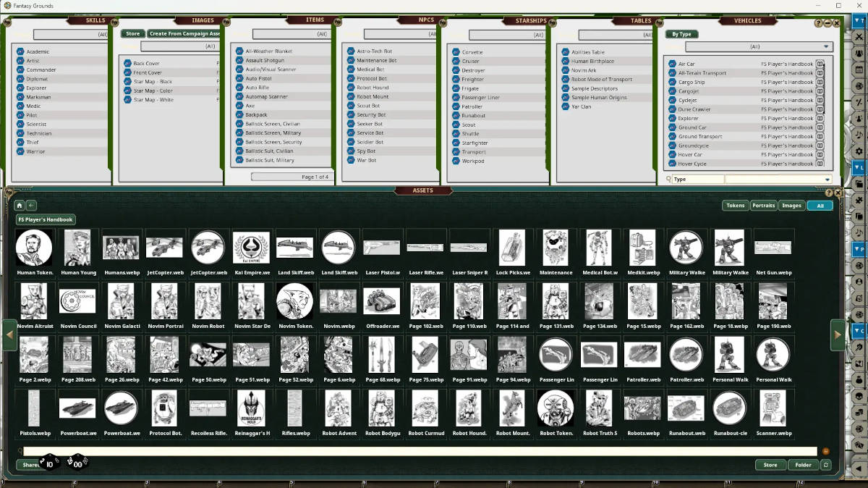Open module book icon for Hover Car
The image size is (868, 488).
click(x=820, y=154)
